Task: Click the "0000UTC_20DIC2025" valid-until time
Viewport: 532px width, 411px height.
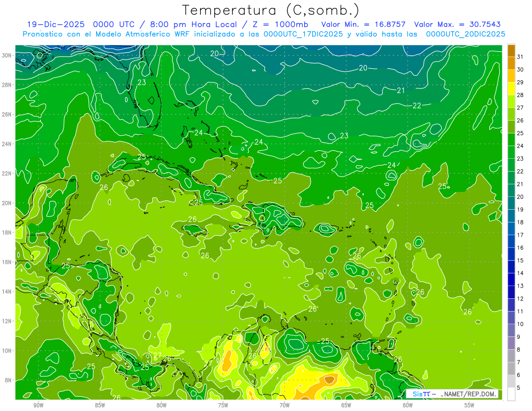Action: pyautogui.click(x=465, y=34)
